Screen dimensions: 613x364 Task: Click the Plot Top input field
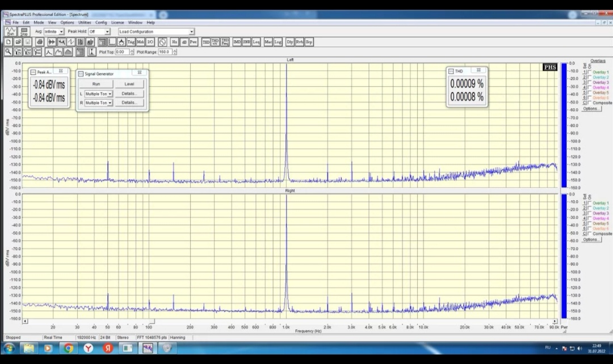121,52
